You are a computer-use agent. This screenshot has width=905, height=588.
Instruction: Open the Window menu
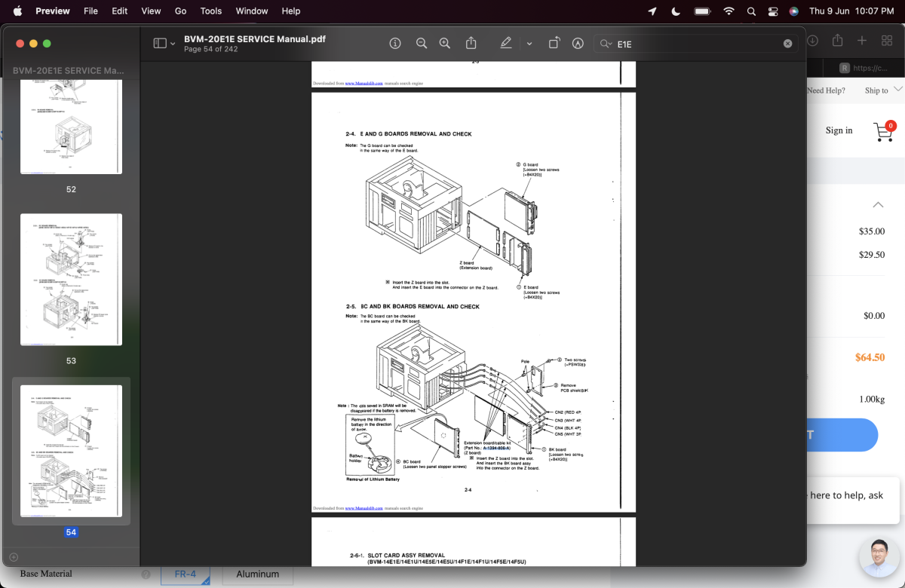tap(252, 11)
